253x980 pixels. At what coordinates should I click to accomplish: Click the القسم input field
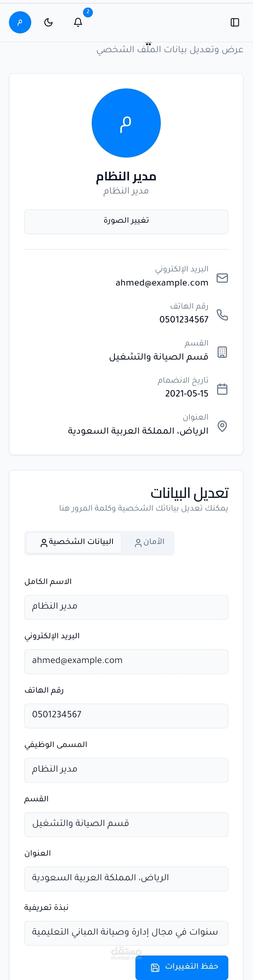click(126, 824)
